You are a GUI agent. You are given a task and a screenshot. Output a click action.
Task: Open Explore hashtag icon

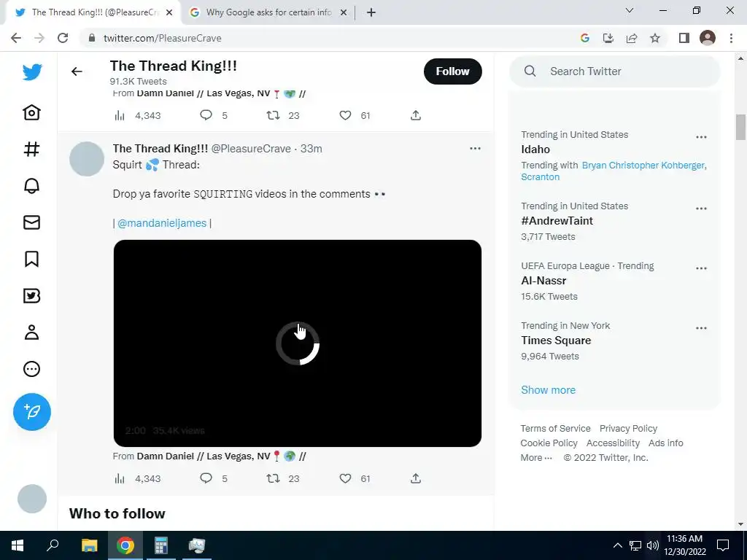[x=32, y=149]
